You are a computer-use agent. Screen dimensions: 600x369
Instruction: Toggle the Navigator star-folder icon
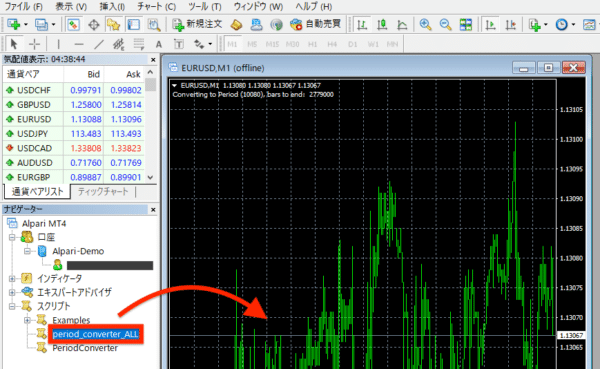click(114, 24)
